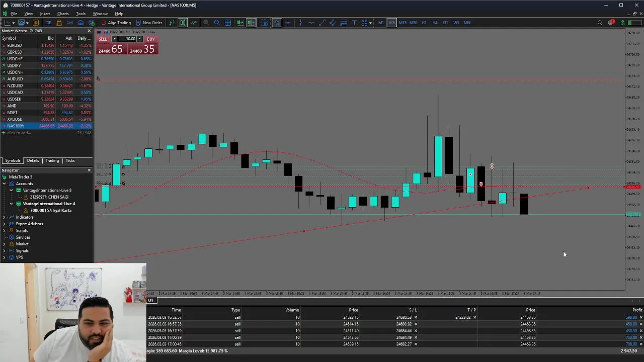Viewport: 644px width, 362px height.
Task: Expand the Indicators tree node
Action: click(5, 217)
